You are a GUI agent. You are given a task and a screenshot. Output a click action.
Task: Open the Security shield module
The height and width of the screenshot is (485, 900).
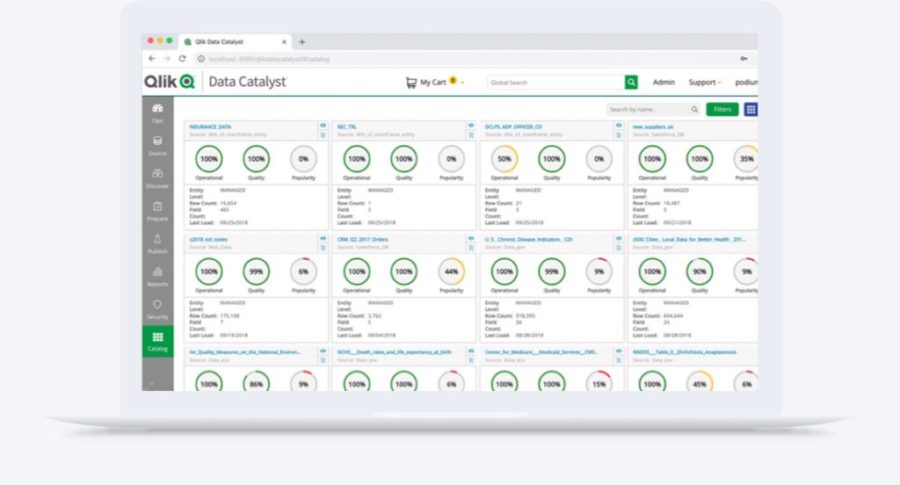click(x=157, y=309)
